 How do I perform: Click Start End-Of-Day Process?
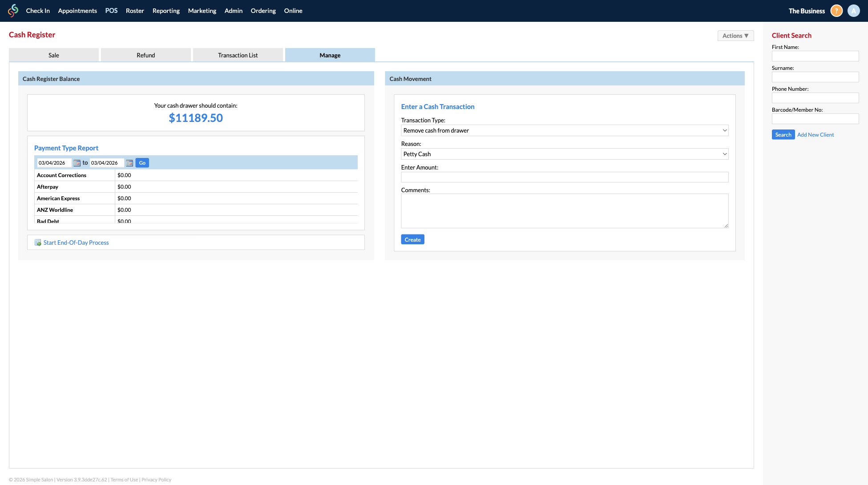[76, 242]
